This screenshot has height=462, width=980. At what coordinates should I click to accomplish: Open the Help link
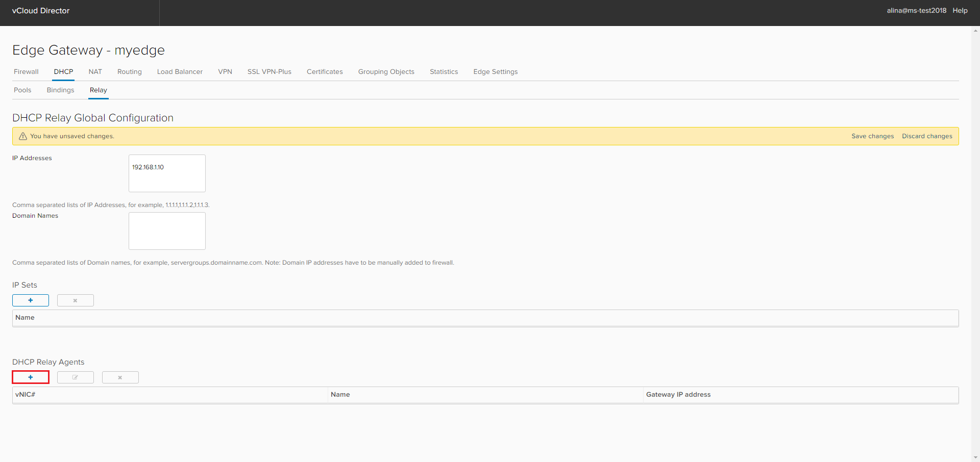pos(960,10)
